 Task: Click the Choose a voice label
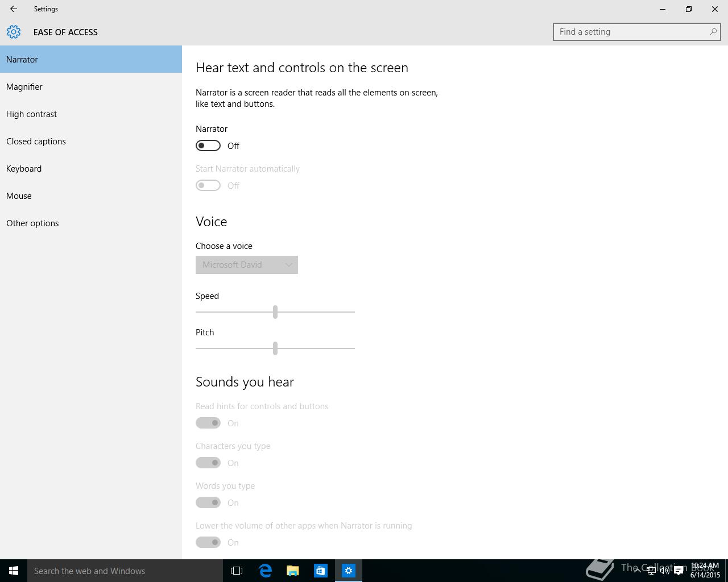pos(224,246)
